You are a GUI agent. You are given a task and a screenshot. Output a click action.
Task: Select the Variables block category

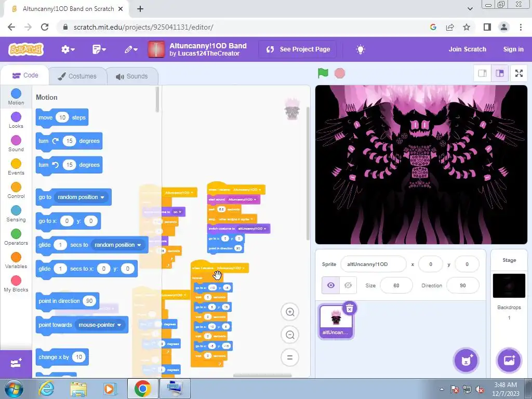(x=16, y=261)
